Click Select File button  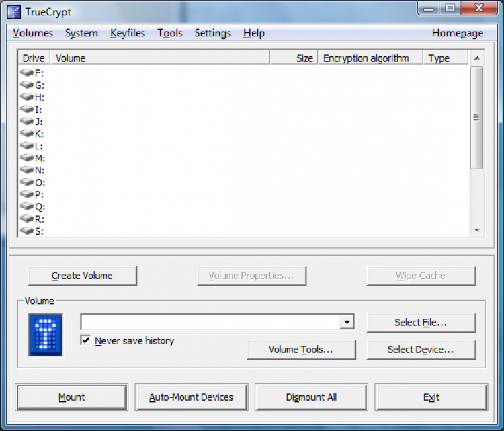pyautogui.click(x=421, y=323)
